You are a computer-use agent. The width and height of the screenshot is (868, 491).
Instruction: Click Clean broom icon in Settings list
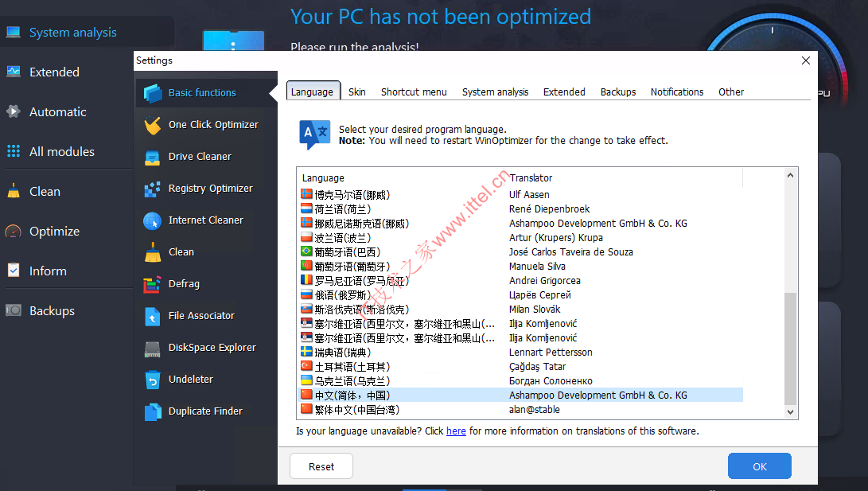coord(153,252)
